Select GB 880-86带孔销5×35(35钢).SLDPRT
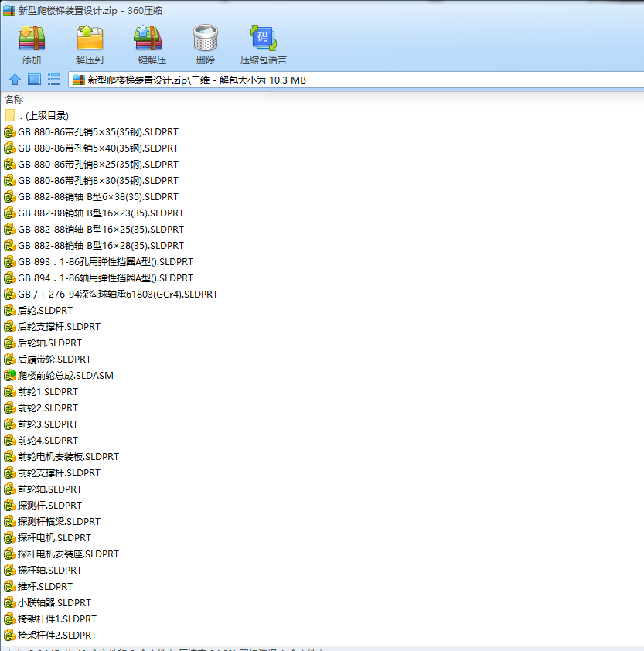 [91, 131]
